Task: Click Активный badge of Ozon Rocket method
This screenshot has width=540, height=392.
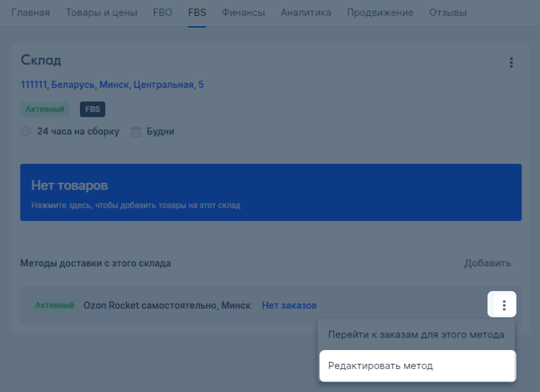Action: tap(54, 305)
